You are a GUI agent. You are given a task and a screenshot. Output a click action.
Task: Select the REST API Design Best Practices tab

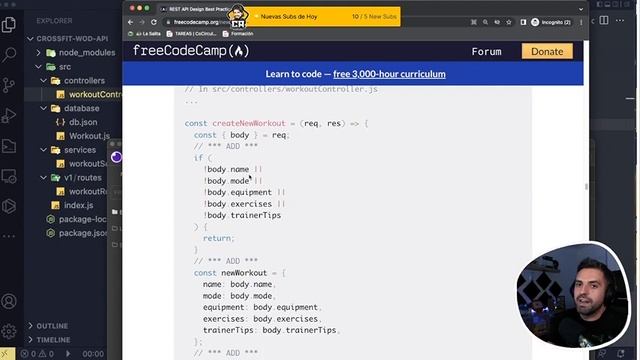(x=195, y=9)
